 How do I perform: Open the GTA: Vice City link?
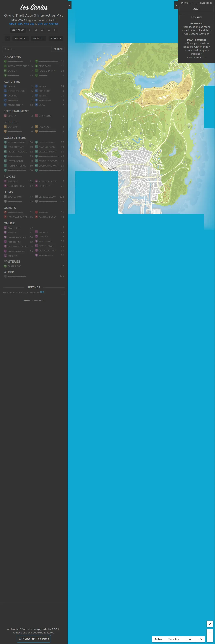point(26,24)
